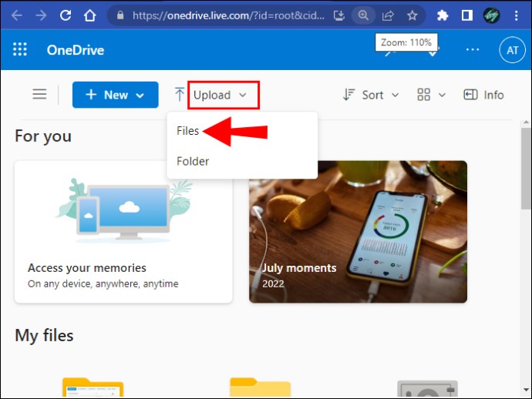
Task: Open the folder with document preview thumbnail
Action: 93,387
